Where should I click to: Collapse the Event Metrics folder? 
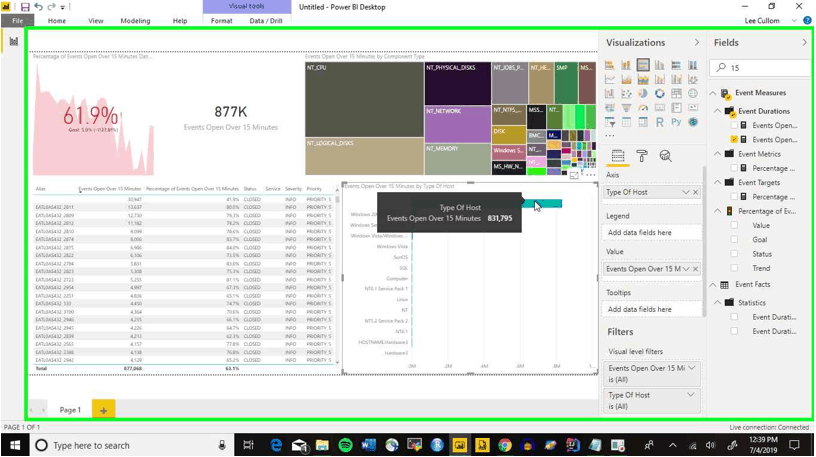[x=717, y=154]
